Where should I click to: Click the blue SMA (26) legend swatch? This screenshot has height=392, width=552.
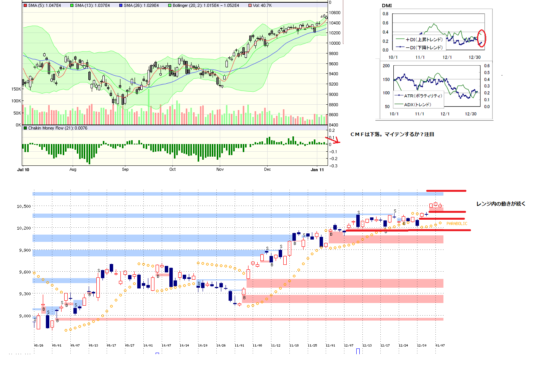point(121,6)
